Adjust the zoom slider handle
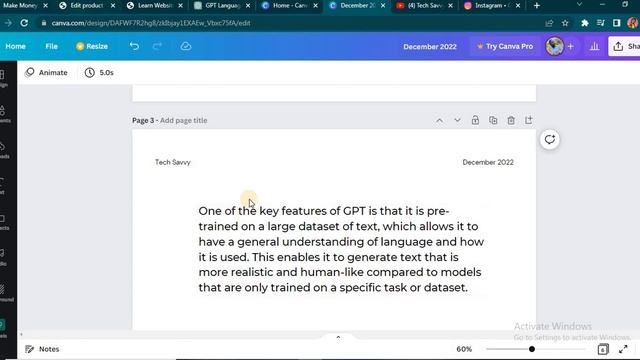Screen dimensions: 640x360 (x=531, y=349)
